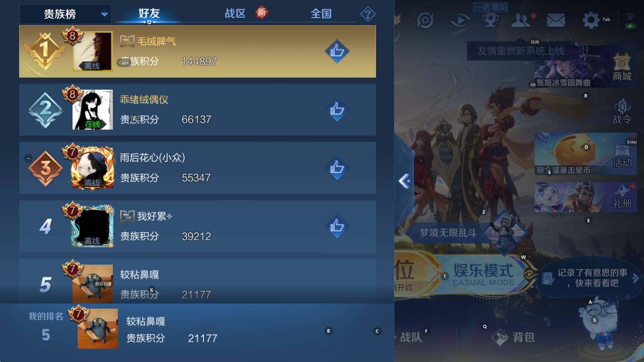Image resolution: width=644 pixels, height=362 pixels.
Task: Collapse the ranking panel with left chevron
Action: click(x=404, y=181)
